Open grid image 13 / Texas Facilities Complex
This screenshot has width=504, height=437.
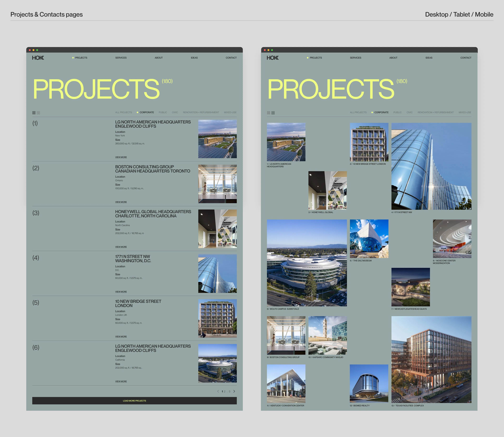tap(431, 359)
